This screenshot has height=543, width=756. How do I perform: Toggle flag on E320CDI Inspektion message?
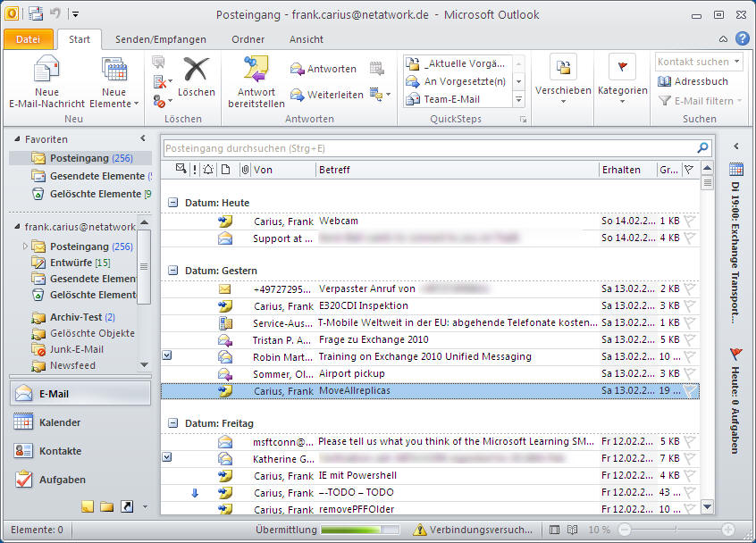coord(690,306)
